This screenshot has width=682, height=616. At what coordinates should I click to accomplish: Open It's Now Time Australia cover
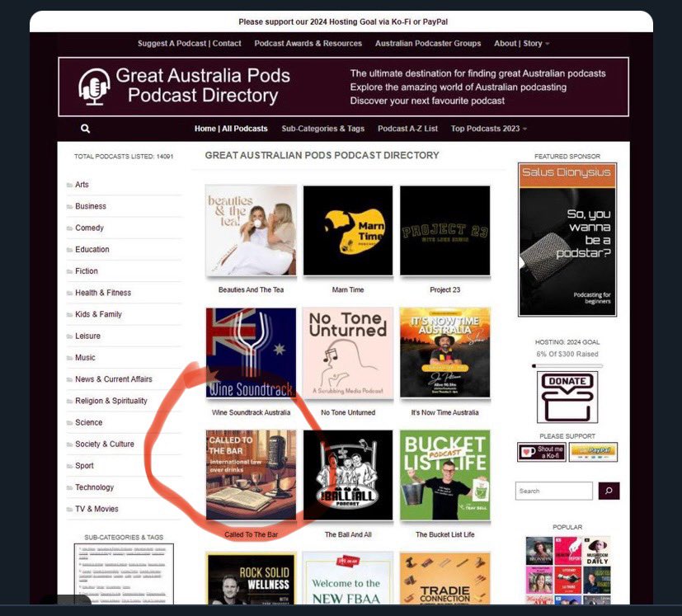click(445, 353)
